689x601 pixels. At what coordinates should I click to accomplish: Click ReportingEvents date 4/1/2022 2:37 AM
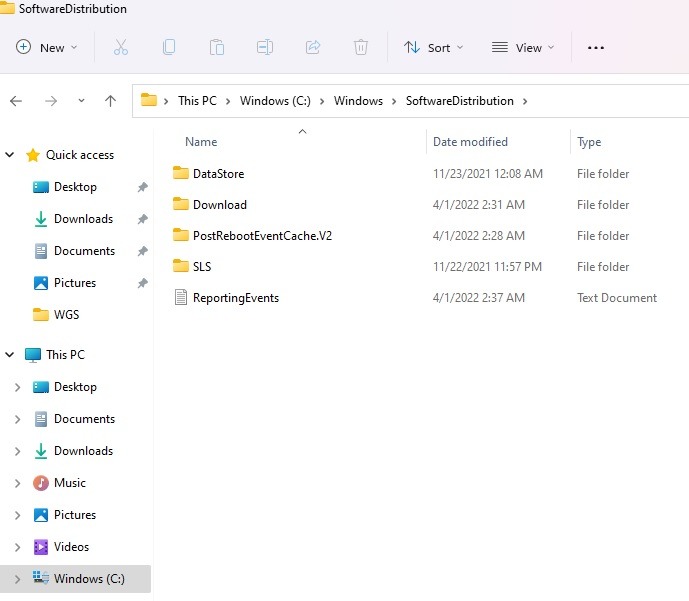coord(479,298)
